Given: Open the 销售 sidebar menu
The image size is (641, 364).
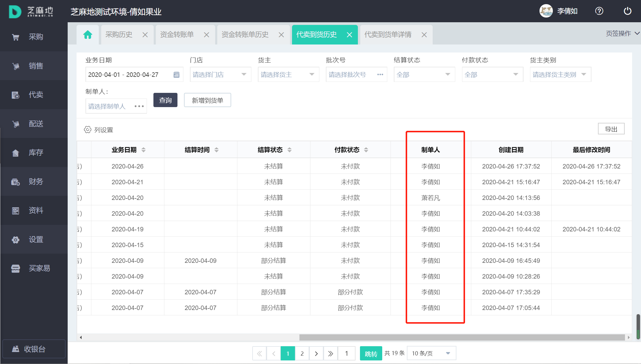Looking at the screenshot, I should 34,66.
